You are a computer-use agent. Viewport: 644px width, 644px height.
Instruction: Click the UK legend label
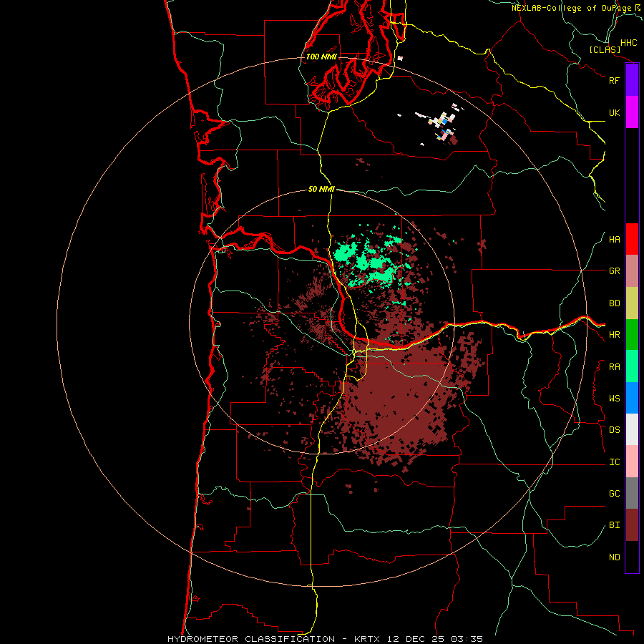click(614, 112)
